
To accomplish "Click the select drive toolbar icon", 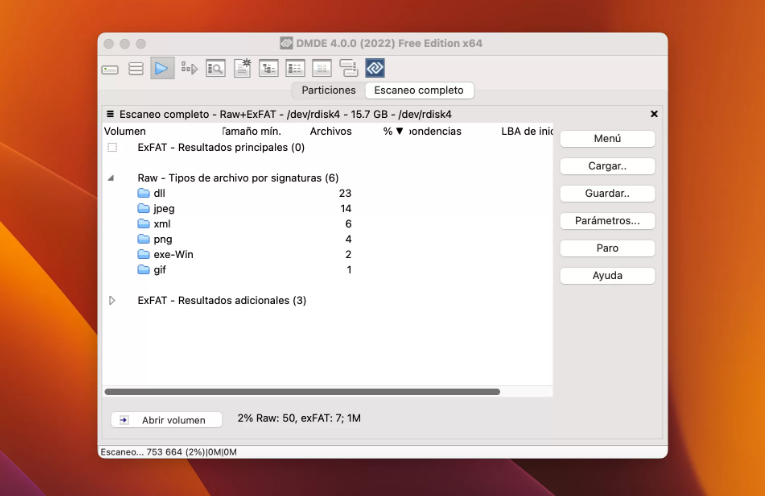I will [x=110, y=69].
